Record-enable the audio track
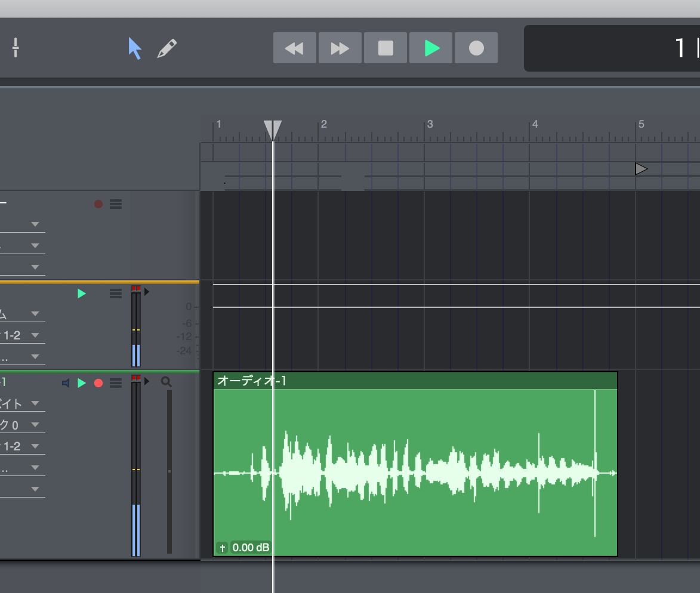This screenshot has height=593, width=700. [98, 383]
